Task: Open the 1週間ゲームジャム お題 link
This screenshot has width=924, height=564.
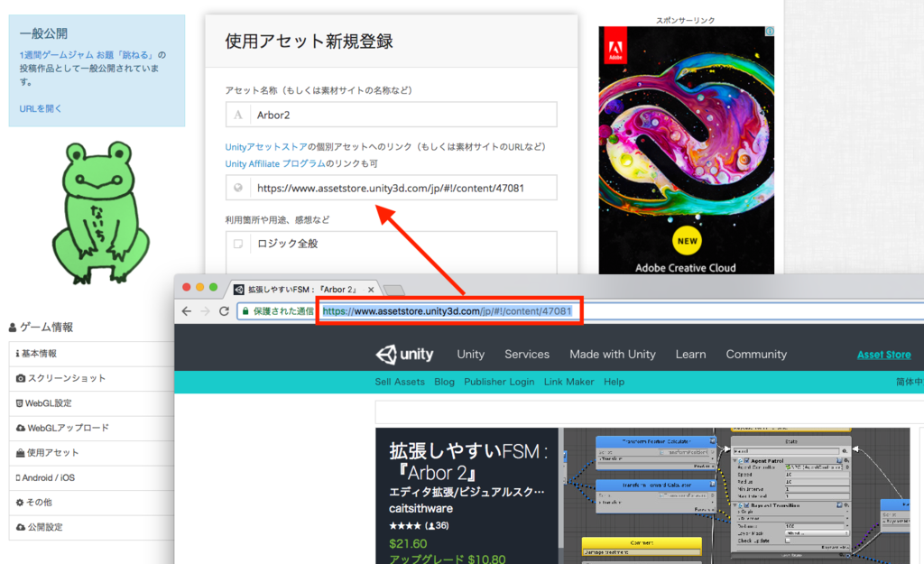Action: tap(86, 55)
